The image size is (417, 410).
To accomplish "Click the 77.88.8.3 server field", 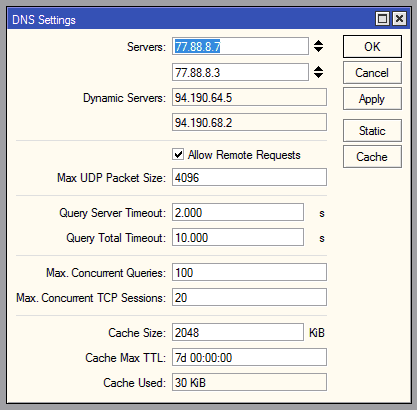I will pyautogui.click(x=240, y=72).
